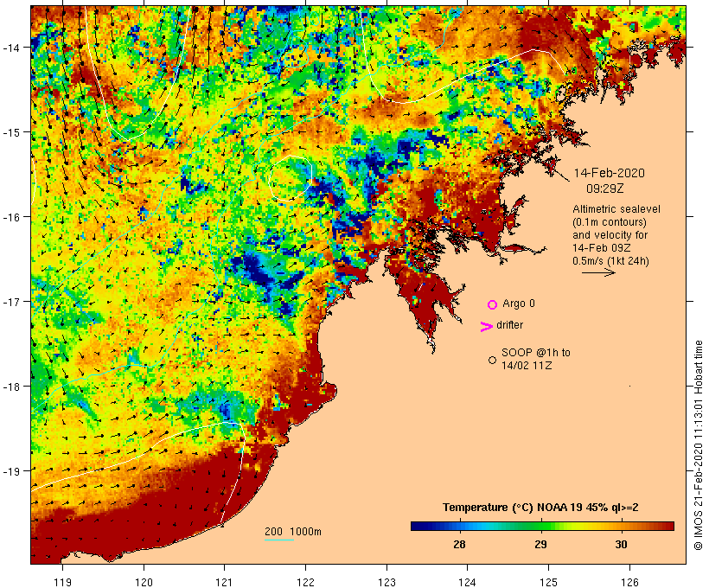The image size is (709, 588).
Task: Click the black SOOP circle legend marker
Action: [493, 360]
